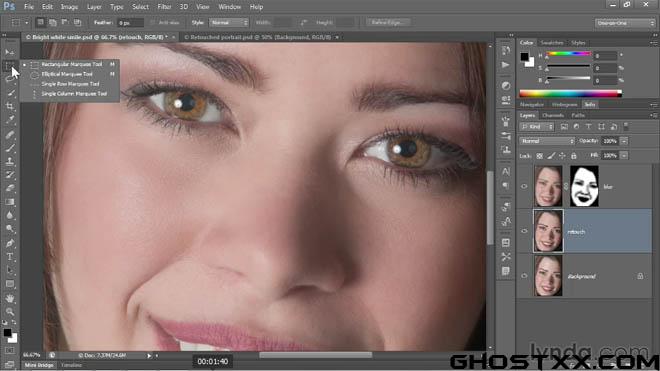This screenshot has width=660, height=371.
Task: Open the Opacity slider dropdown arrow
Action: [x=624, y=141]
